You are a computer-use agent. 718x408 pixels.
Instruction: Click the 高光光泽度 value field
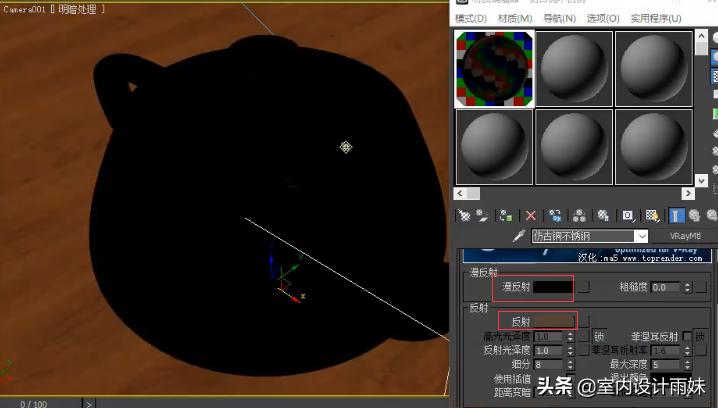pos(549,337)
